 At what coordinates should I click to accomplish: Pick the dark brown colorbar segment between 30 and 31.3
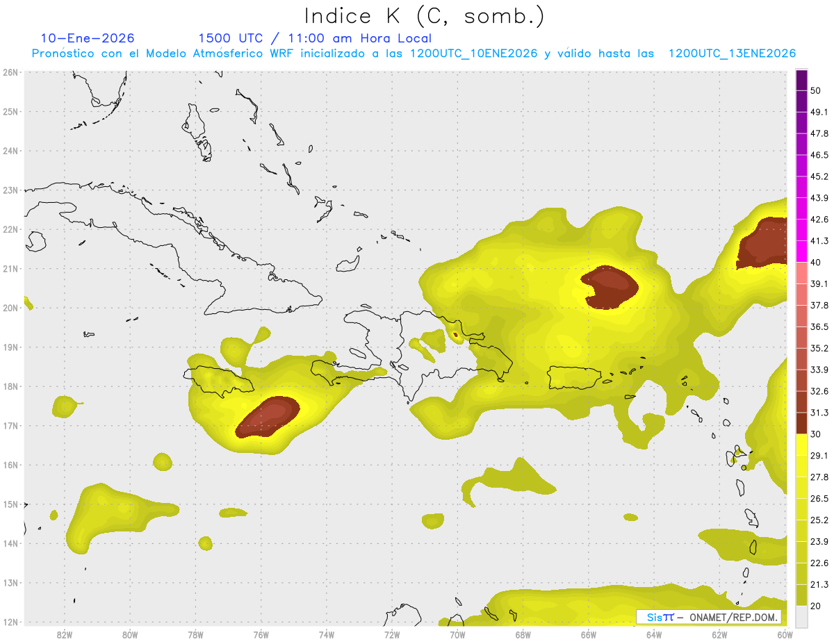[801, 424]
